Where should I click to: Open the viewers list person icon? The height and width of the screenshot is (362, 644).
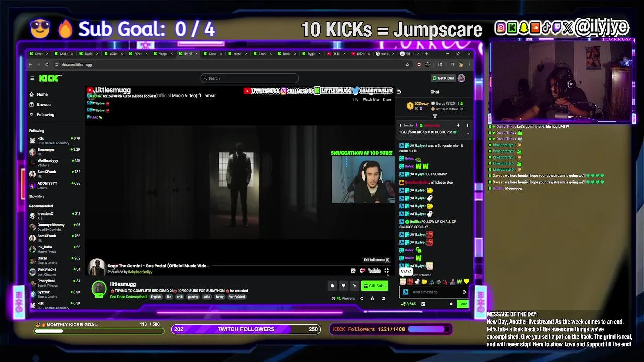click(384, 298)
